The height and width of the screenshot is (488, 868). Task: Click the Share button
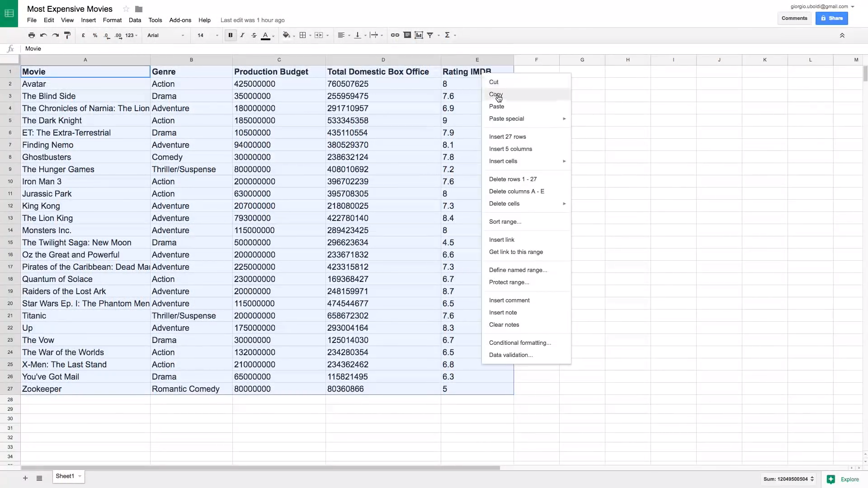tap(831, 19)
